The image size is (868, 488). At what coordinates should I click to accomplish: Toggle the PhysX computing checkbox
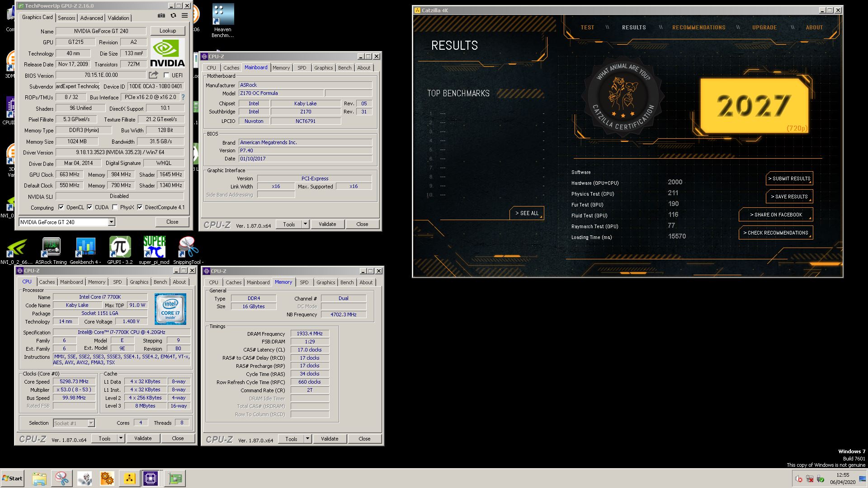[115, 207]
